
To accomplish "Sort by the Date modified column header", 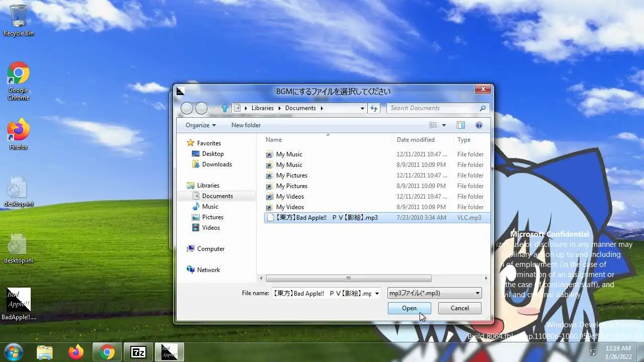I will (423, 140).
